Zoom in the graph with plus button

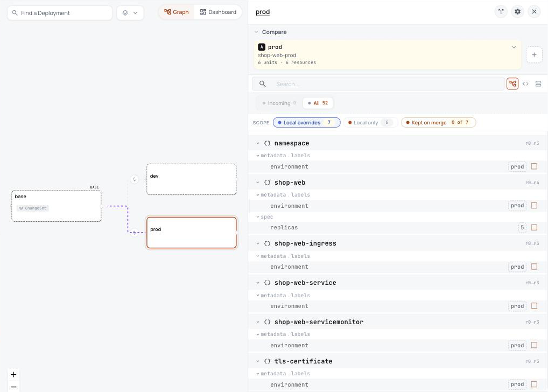click(x=13, y=375)
